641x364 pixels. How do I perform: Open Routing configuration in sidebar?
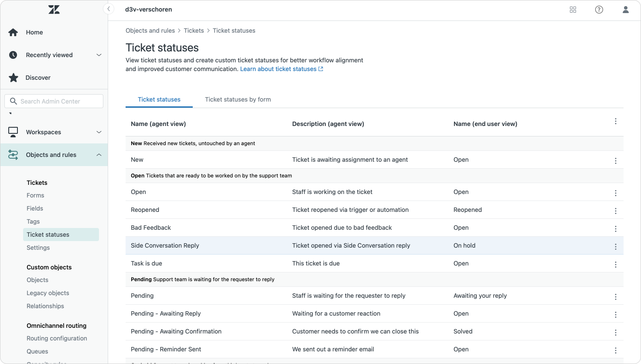pyautogui.click(x=57, y=338)
